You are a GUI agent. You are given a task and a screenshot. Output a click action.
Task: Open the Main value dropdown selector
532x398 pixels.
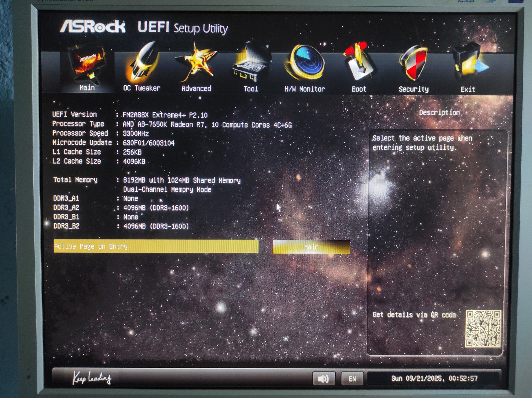(311, 247)
